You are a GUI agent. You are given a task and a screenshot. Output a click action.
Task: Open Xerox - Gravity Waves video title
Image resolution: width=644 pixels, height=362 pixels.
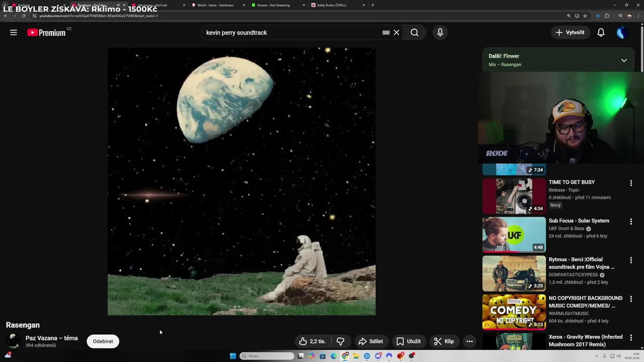586,340
